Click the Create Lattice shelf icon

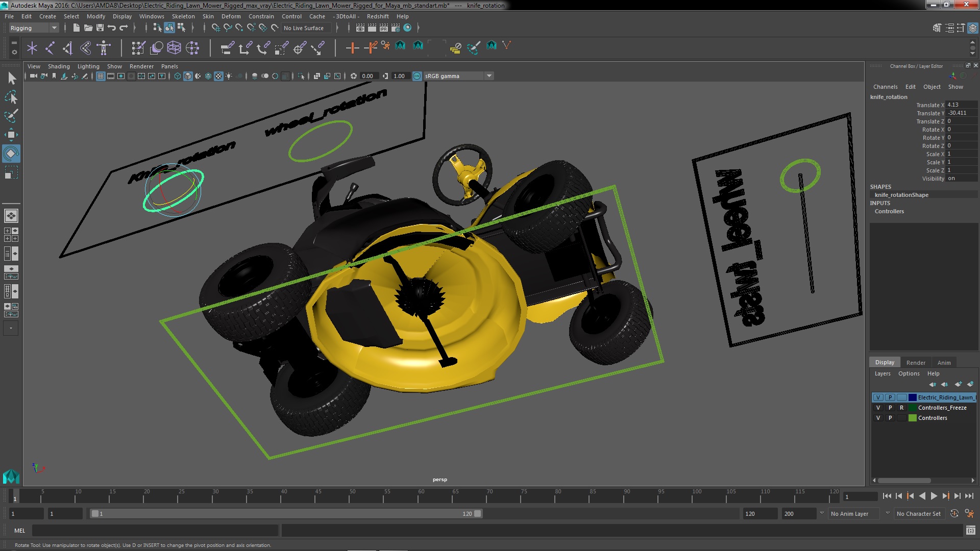click(x=174, y=48)
